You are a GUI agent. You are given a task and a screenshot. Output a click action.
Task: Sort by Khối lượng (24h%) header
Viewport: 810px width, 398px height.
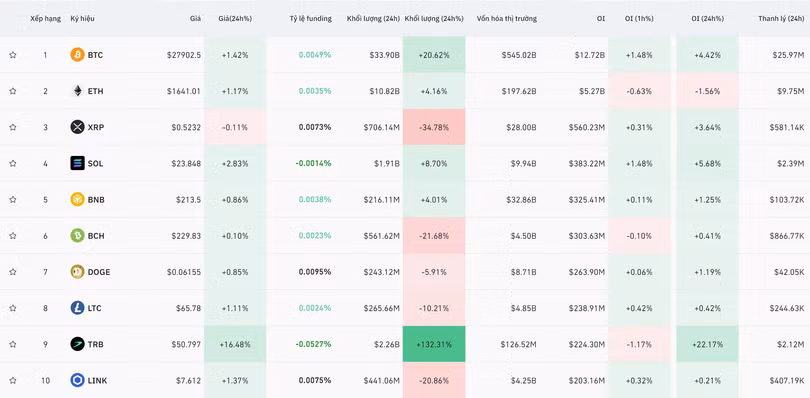coord(434,19)
